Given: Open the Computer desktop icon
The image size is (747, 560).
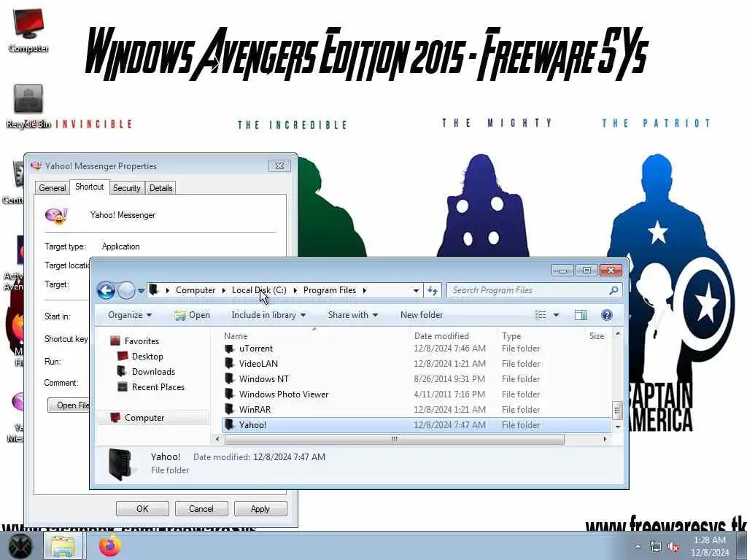Looking at the screenshot, I should [28, 30].
